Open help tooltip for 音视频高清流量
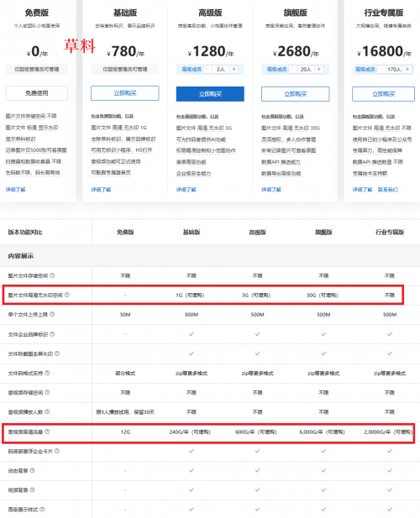Image resolution: width=420 pixels, height=518 pixels. click(47, 432)
